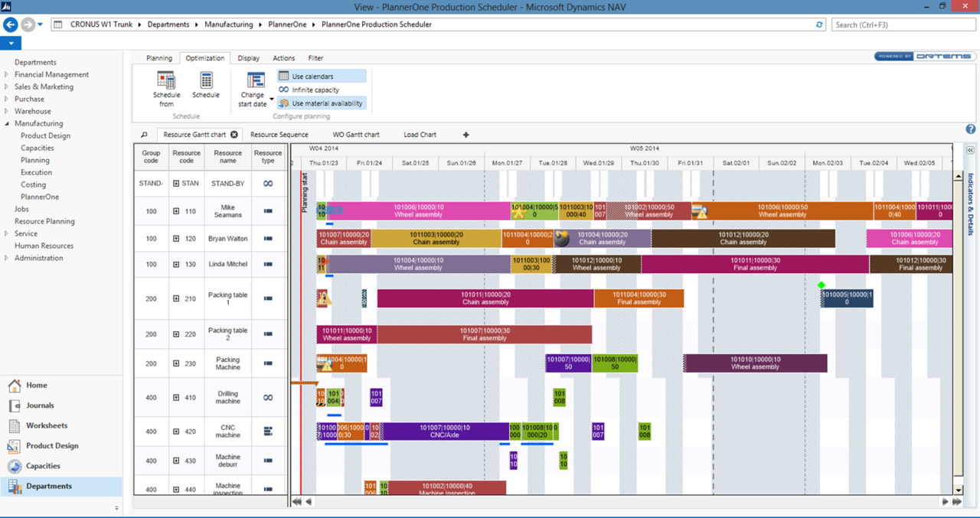This screenshot has height=518, width=980.
Task: Open the Planning ribbon tab
Action: coord(159,58)
